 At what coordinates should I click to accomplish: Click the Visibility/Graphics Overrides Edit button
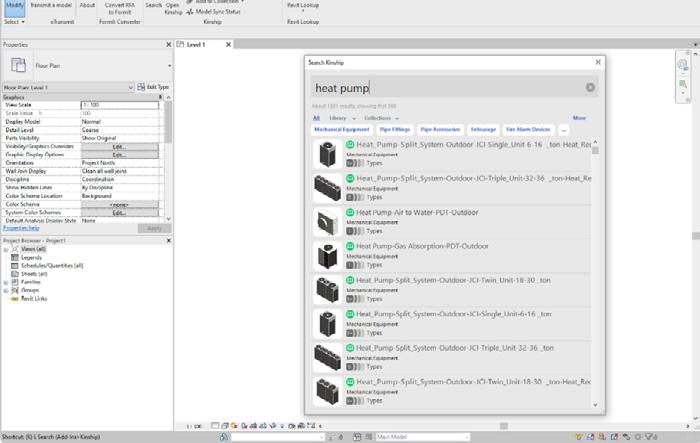[x=120, y=146]
